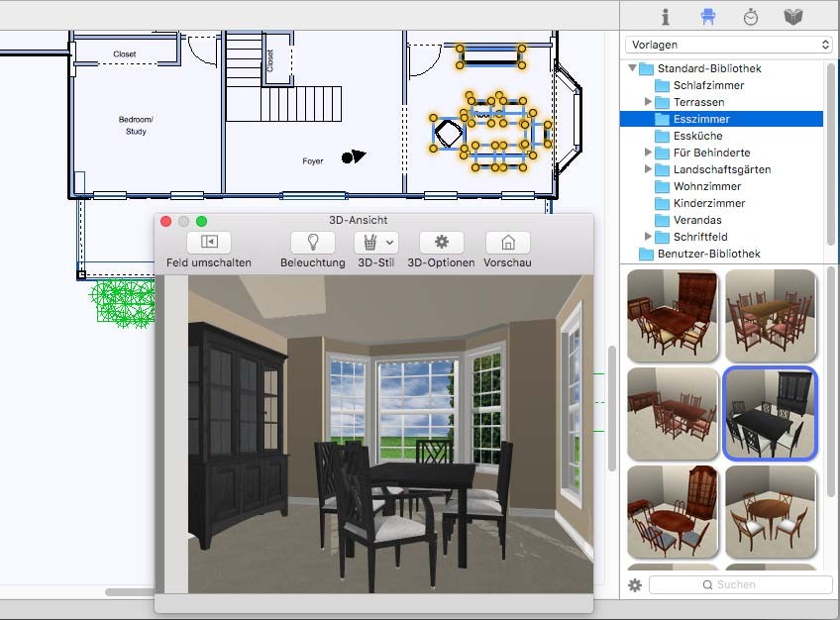Collapse the Standard-Bibliothek tree
840x620 pixels.
point(633,68)
